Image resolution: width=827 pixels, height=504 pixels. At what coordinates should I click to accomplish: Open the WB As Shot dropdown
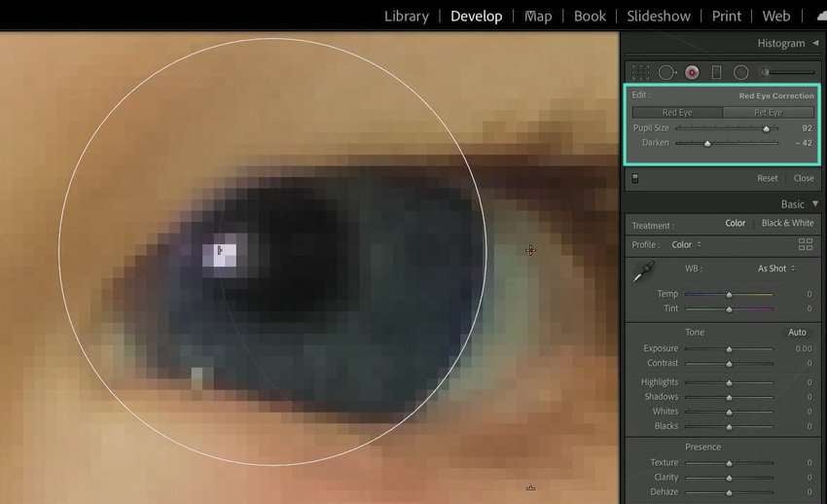[776, 269]
